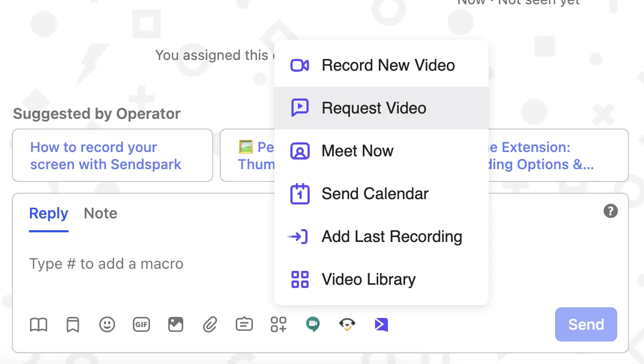The width and height of the screenshot is (644, 364).
Task: Open the suggested article with picture emoji
Action: (248, 155)
